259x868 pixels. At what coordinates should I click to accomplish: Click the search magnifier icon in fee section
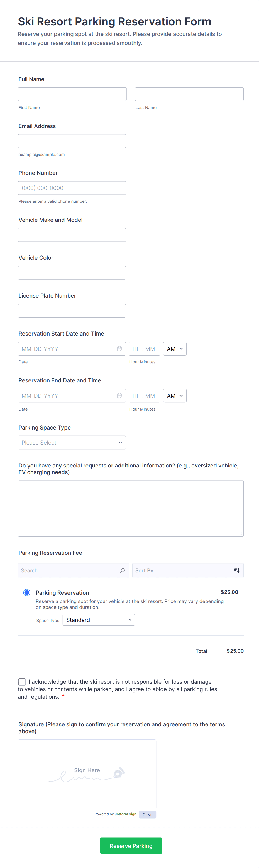pyautogui.click(x=123, y=570)
